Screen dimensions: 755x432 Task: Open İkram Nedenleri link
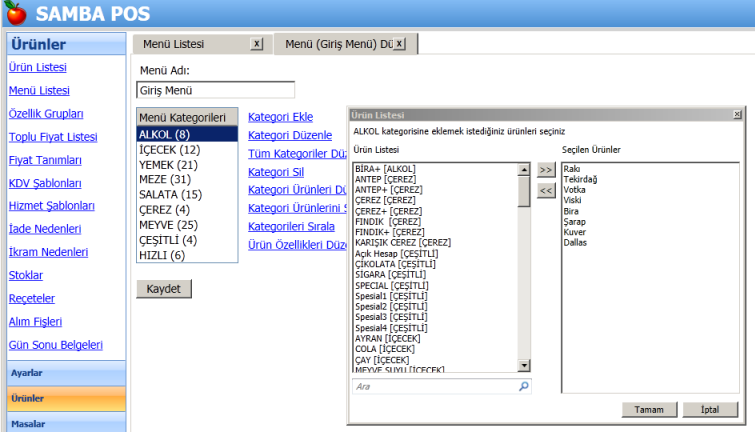[x=48, y=252]
